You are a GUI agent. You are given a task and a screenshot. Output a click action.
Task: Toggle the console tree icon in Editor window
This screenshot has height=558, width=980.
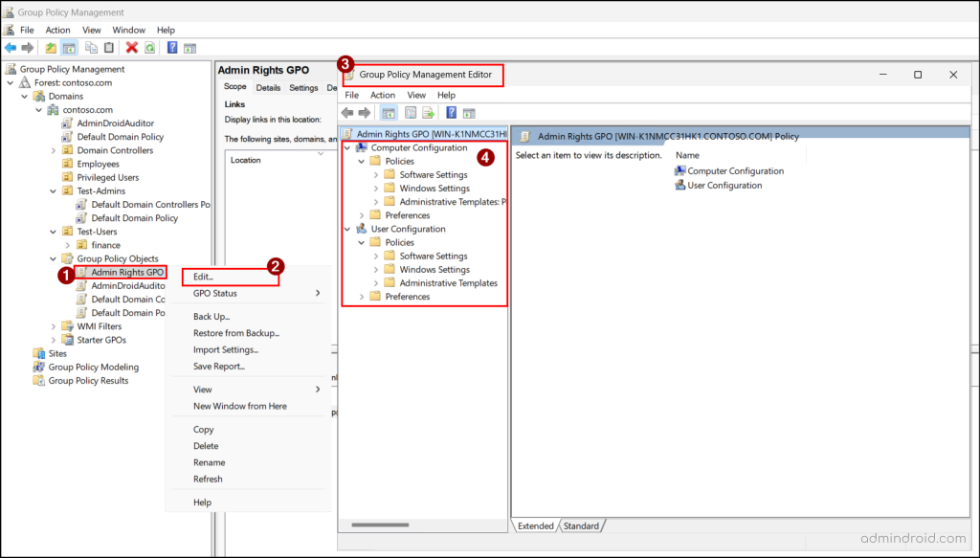pos(389,112)
